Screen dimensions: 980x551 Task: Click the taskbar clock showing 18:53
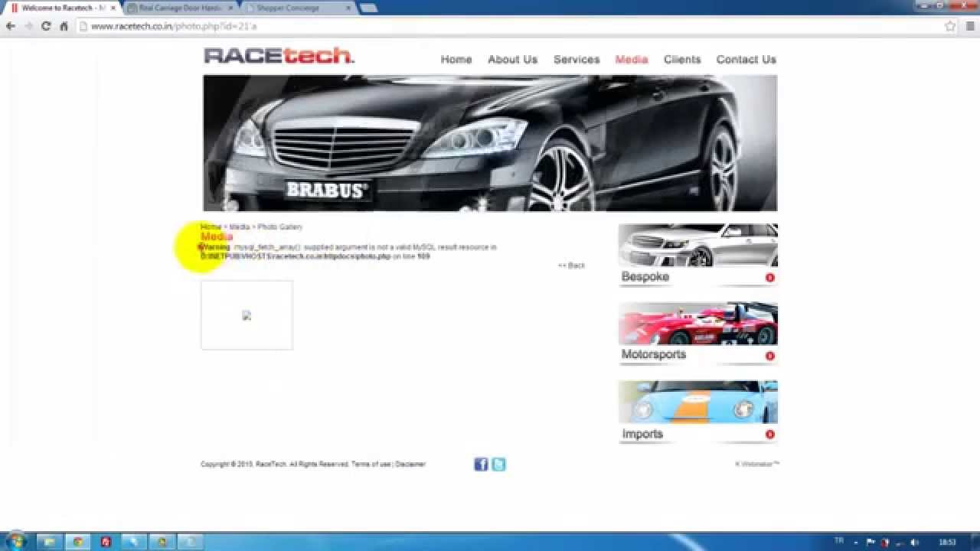click(947, 542)
